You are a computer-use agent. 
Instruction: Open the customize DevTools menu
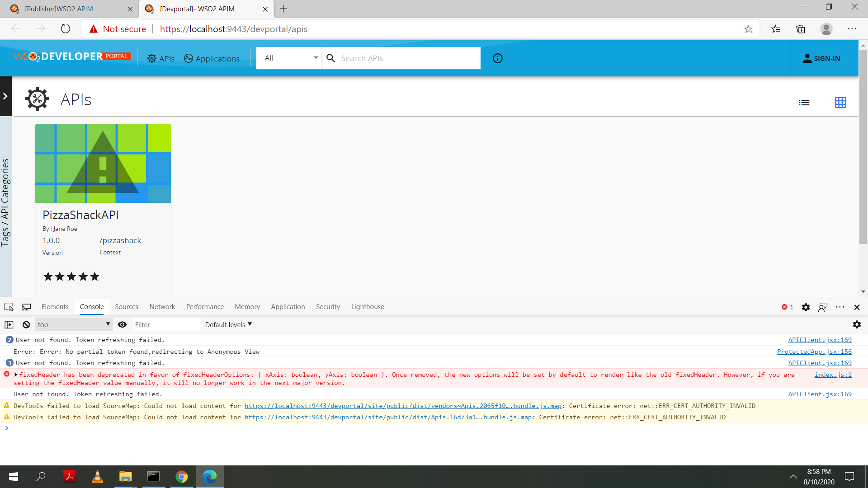[x=840, y=307]
